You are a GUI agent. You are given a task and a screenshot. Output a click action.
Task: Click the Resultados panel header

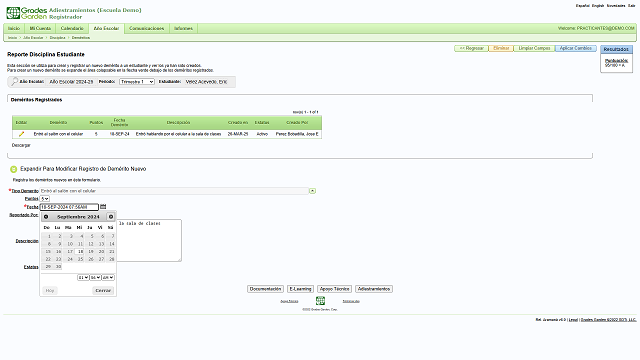point(616,49)
